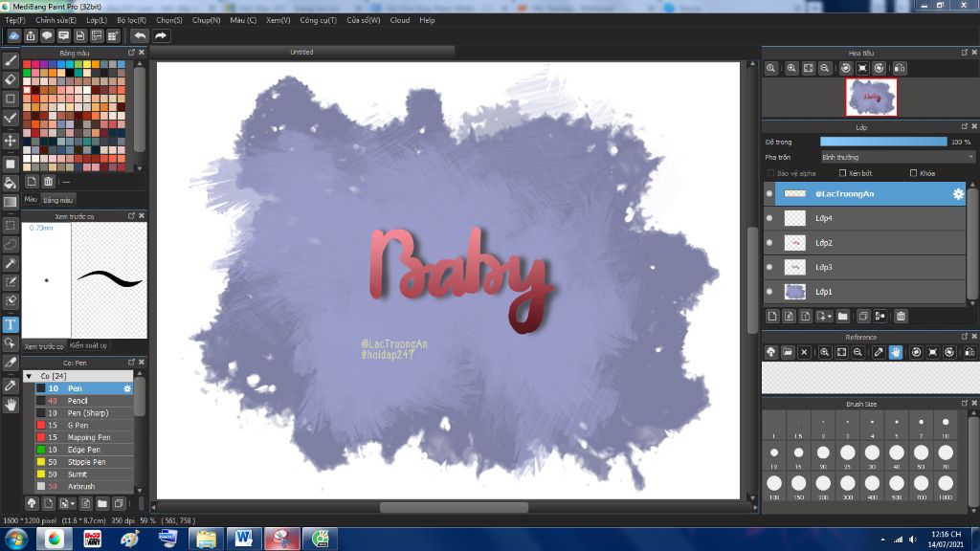Enable the Xén bớt checkbox
The width and height of the screenshot is (980, 551).
click(x=842, y=173)
